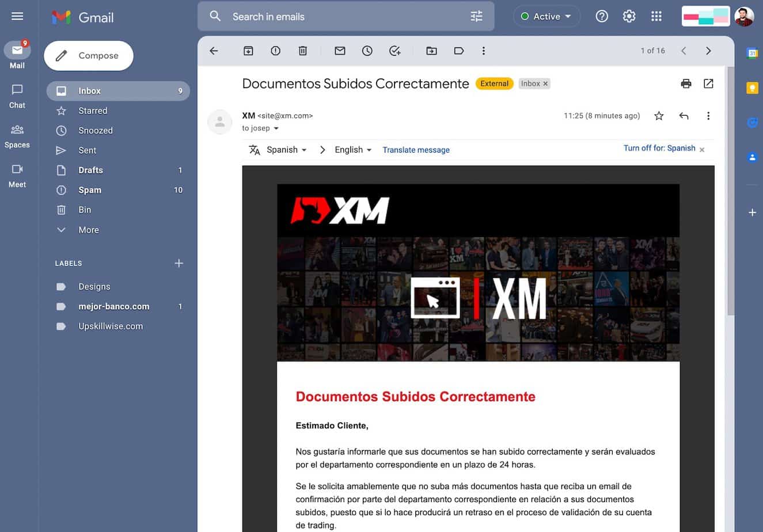Open the main menu hamburger icon
Screen dimensions: 763x532
17,16
